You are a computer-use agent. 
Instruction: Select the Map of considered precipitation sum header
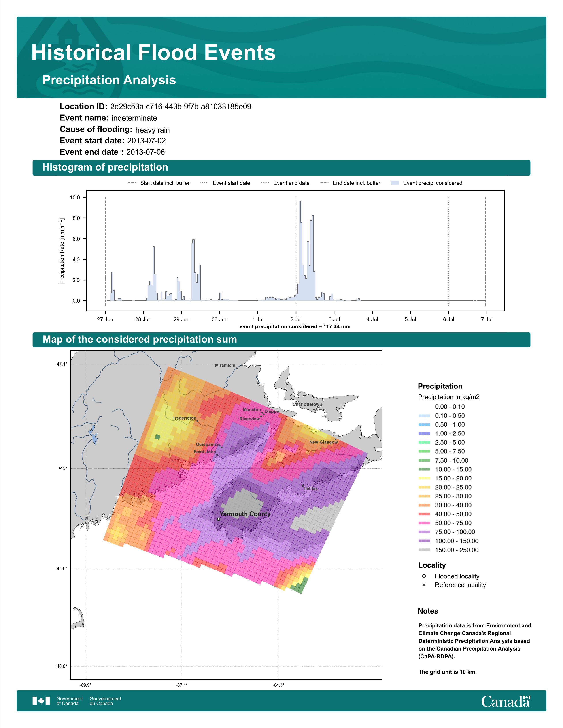(x=281, y=339)
